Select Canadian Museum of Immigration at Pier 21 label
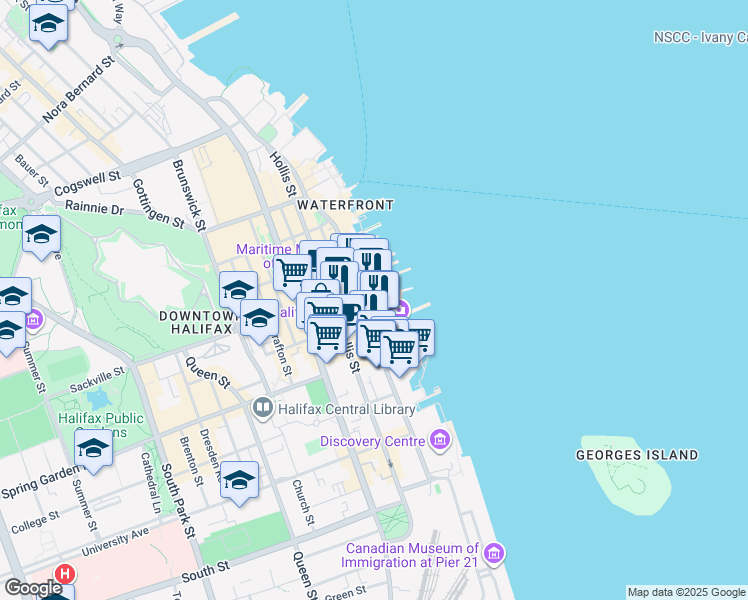Image resolution: width=748 pixels, height=600 pixels. (409, 555)
